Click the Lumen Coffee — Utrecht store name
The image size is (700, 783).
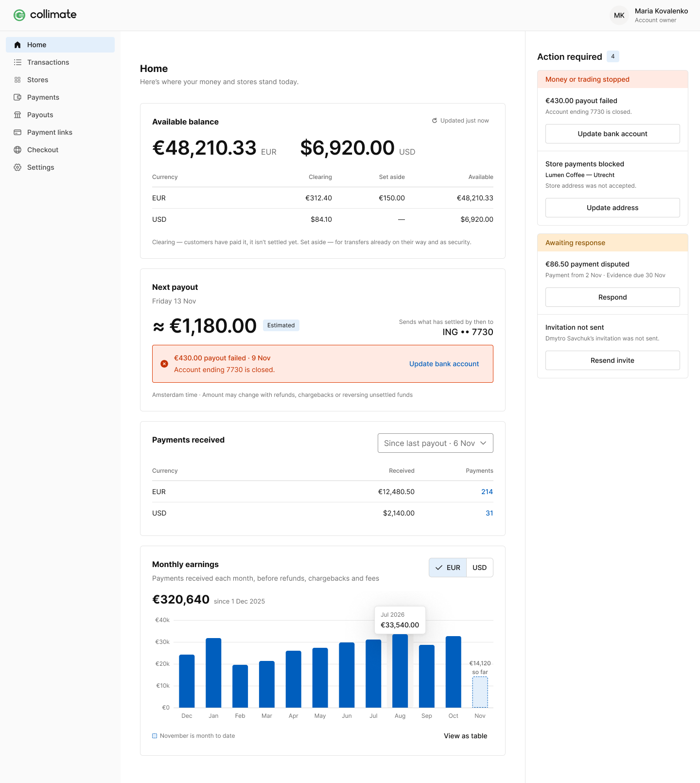(x=580, y=175)
